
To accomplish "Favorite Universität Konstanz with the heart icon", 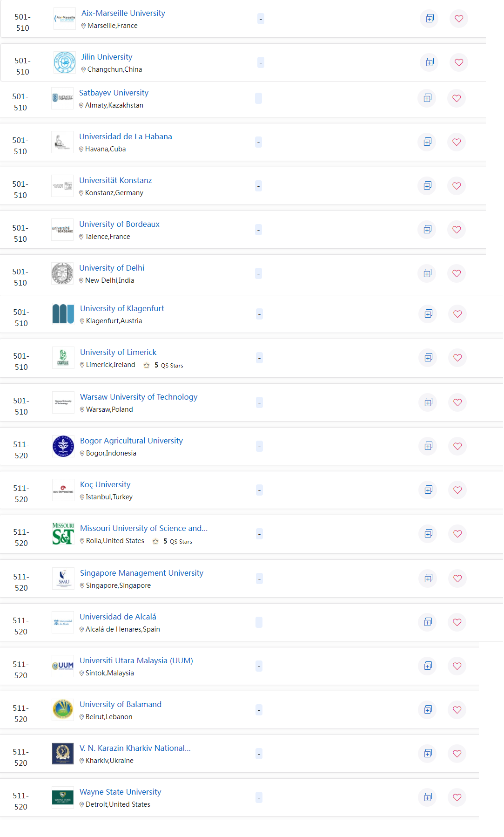I will (x=457, y=186).
